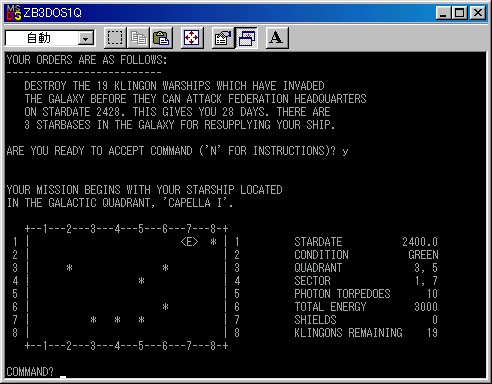Select the 自動 font size combo box
Screen dimensions: 492x384
click(x=49, y=38)
